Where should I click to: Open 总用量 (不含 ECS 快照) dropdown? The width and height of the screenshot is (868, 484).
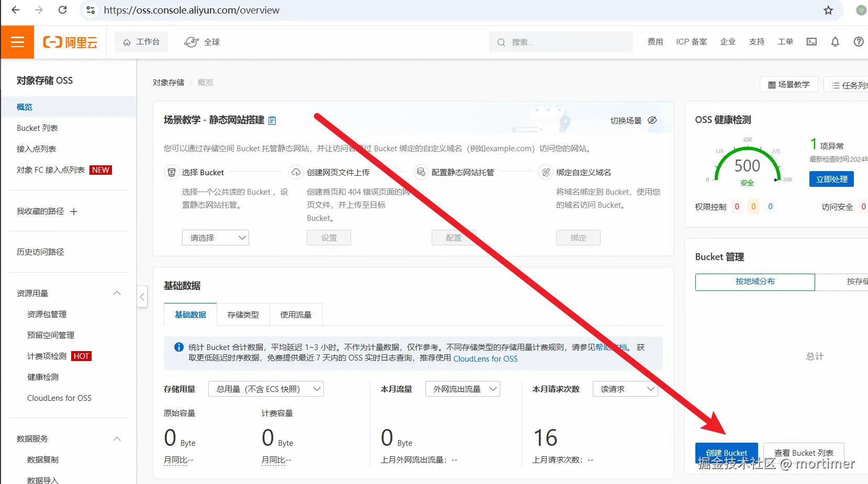click(x=266, y=389)
